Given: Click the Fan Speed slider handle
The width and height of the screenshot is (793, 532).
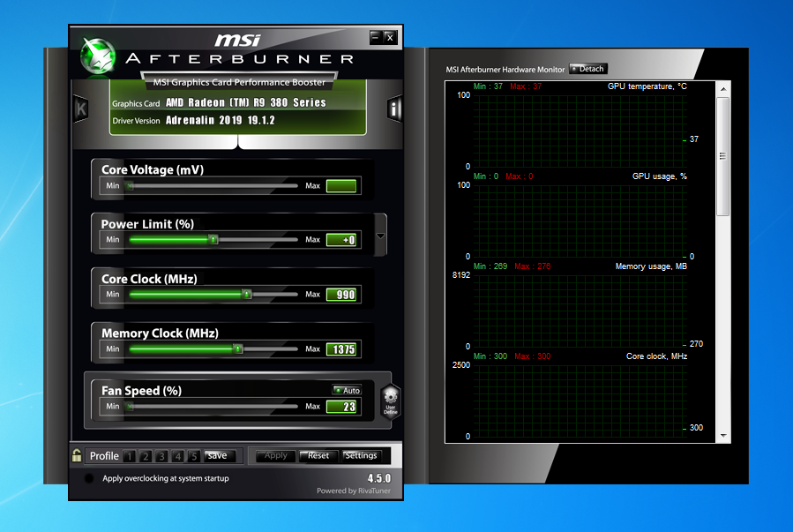Looking at the screenshot, I should tap(130, 406).
